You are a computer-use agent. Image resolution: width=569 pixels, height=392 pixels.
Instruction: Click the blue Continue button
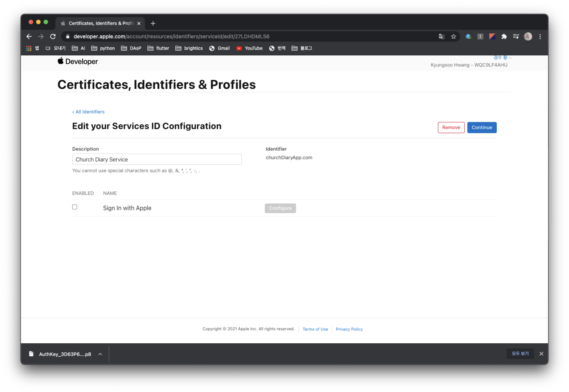coord(481,127)
